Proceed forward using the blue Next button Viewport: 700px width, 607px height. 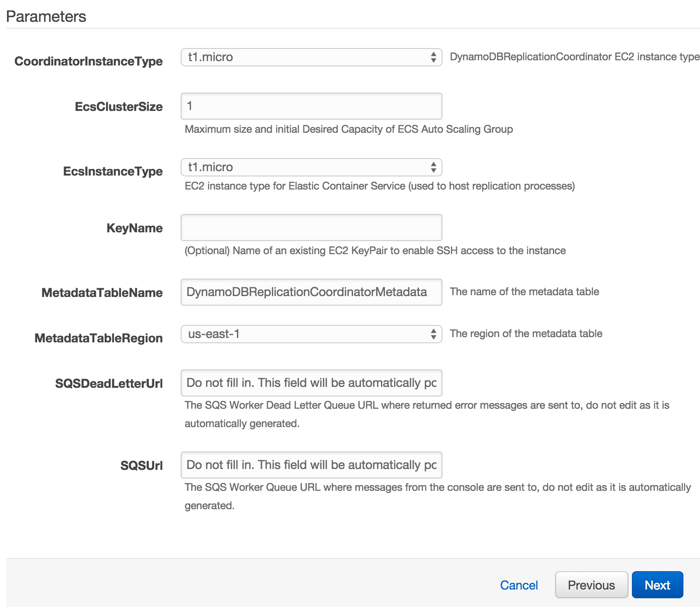[x=657, y=585]
